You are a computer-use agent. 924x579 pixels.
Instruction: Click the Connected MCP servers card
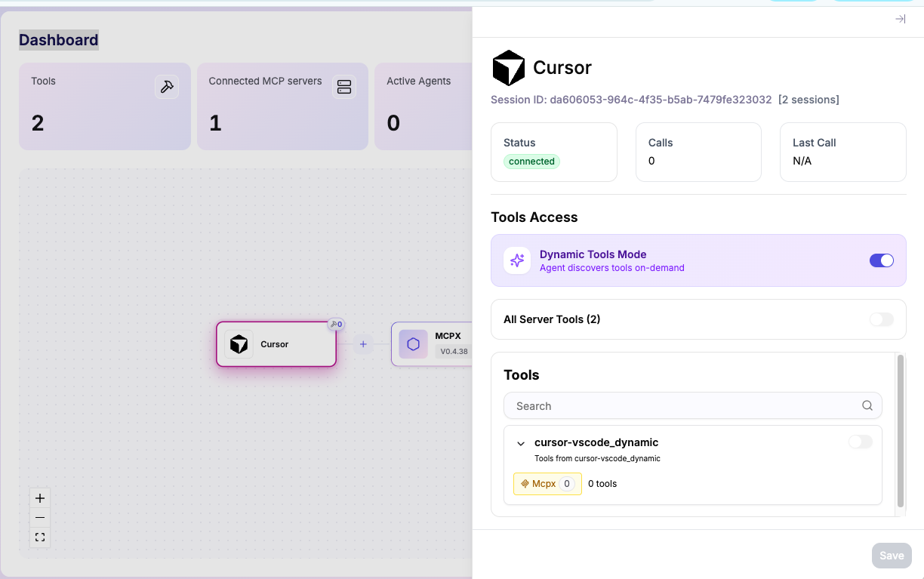(282, 106)
